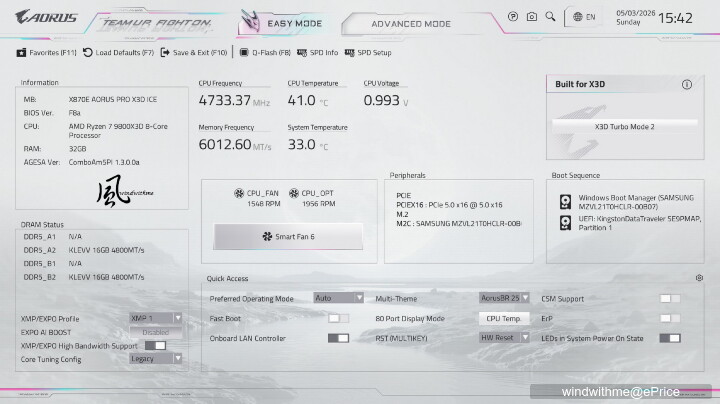The image size is (720, 404).
Task: Switch to Advanced Mode tab
Action: point(411,24)
